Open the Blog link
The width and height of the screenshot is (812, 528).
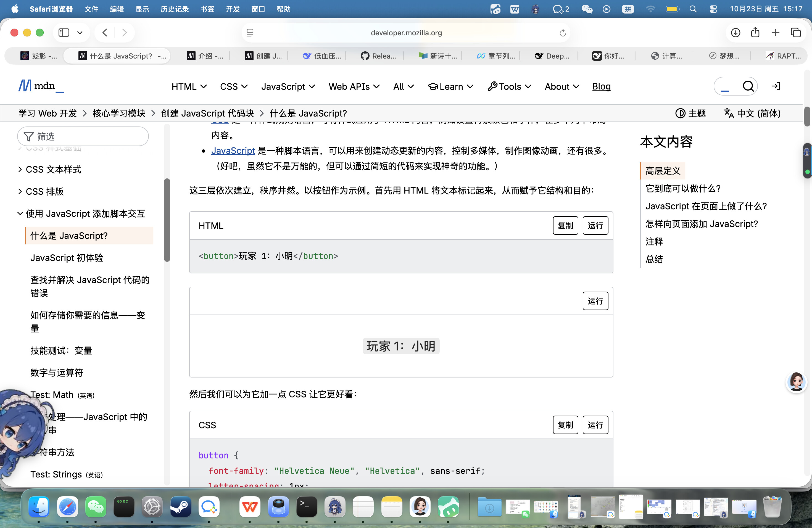click(602, 87)
